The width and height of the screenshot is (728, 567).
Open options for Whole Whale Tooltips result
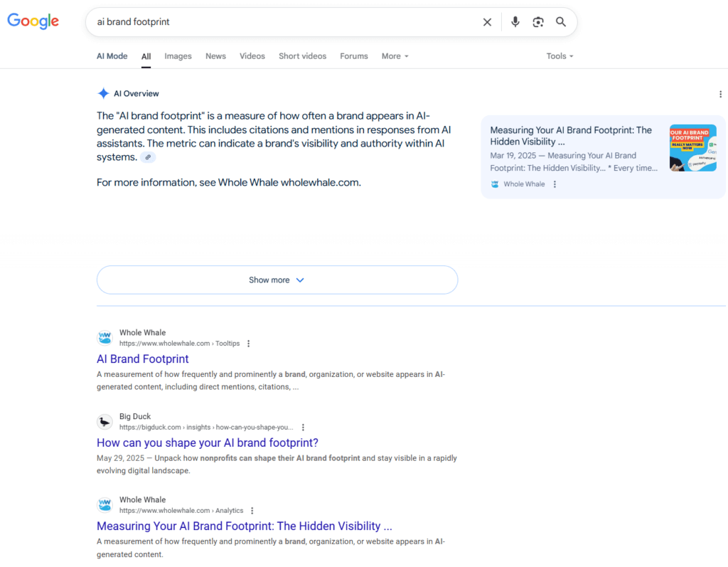point(249,344)
